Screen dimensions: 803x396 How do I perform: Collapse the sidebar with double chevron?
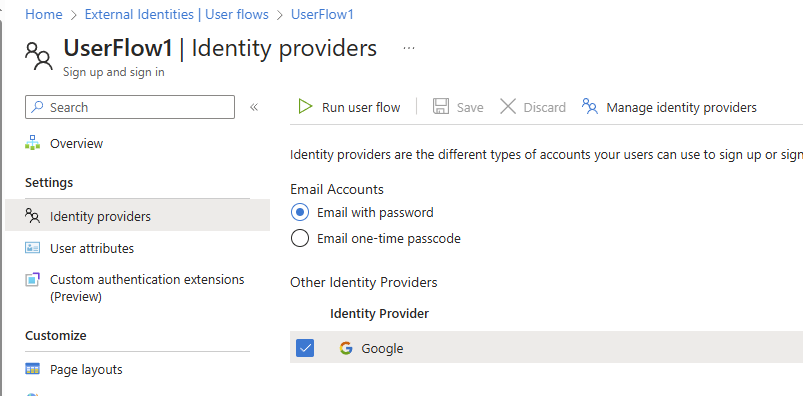254,107
